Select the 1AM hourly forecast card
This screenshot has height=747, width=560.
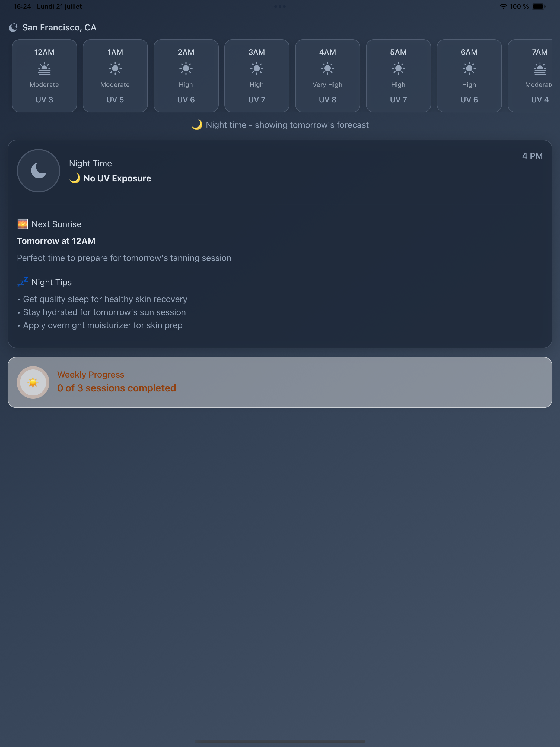click(x=115, y=76)
